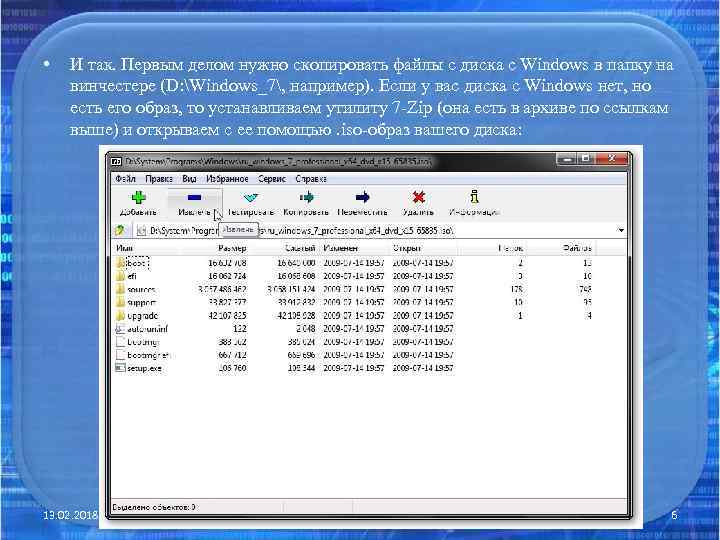Open the Справка menu
The width and height of the screenshot is (720, 540).
point(311,179)
